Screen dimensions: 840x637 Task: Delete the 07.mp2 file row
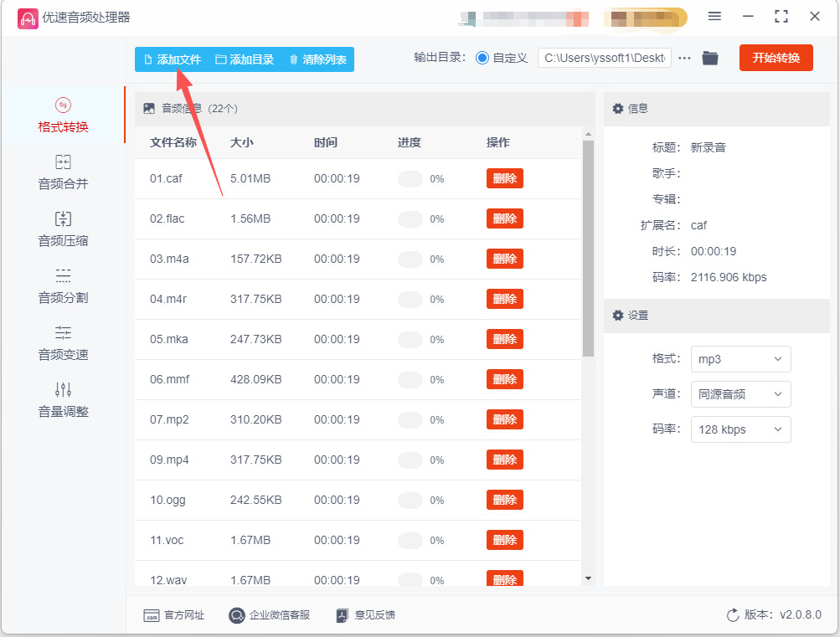(x=505, y=419)
